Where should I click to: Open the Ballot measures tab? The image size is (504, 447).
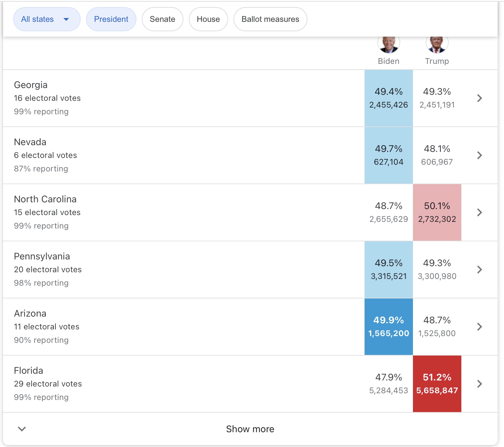[x=270, y=19]
